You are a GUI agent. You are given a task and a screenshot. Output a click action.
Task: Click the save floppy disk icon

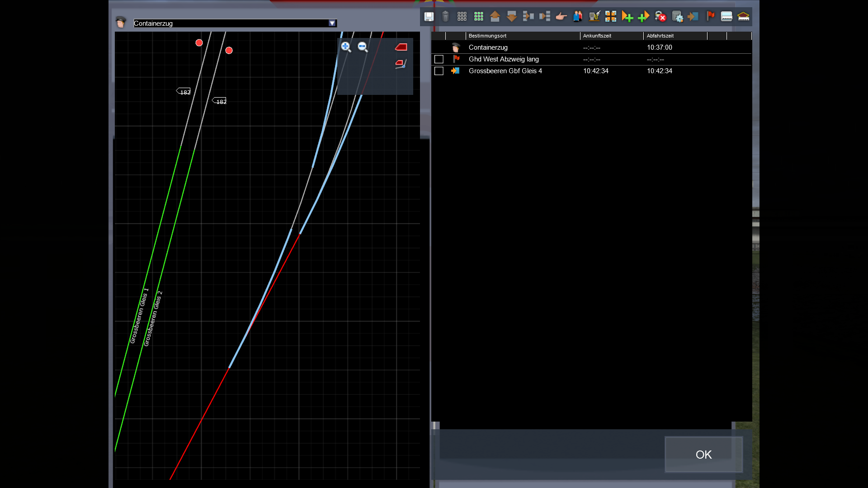(429, 17)
